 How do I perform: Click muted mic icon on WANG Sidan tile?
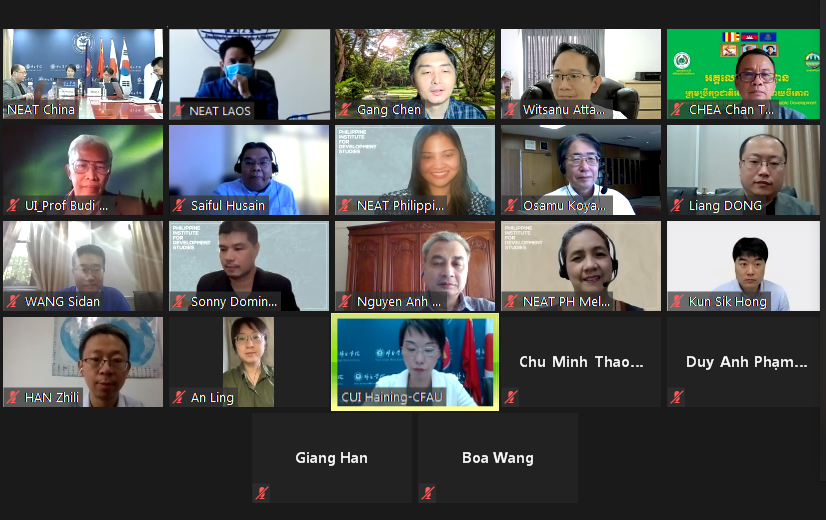pos(13,301)
